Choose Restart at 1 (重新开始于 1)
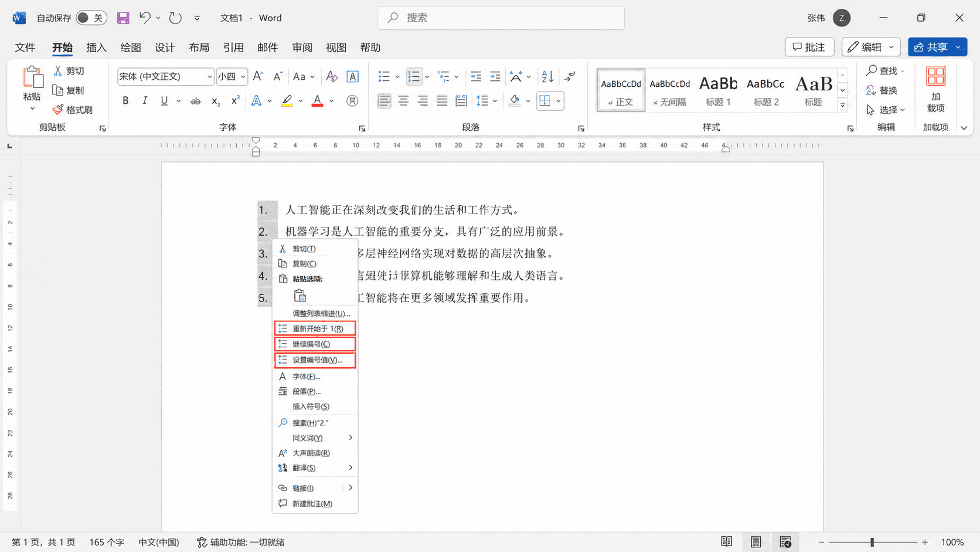 point(315,329)
